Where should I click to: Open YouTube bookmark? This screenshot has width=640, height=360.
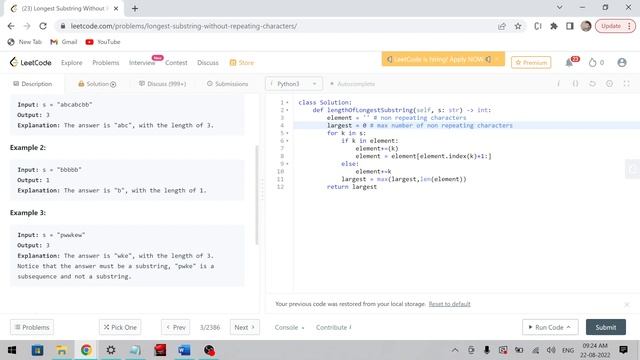103,42
